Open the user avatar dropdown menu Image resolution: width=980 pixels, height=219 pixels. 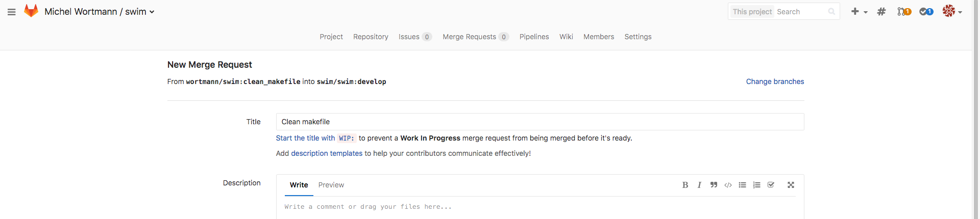[x=952, y=11]
